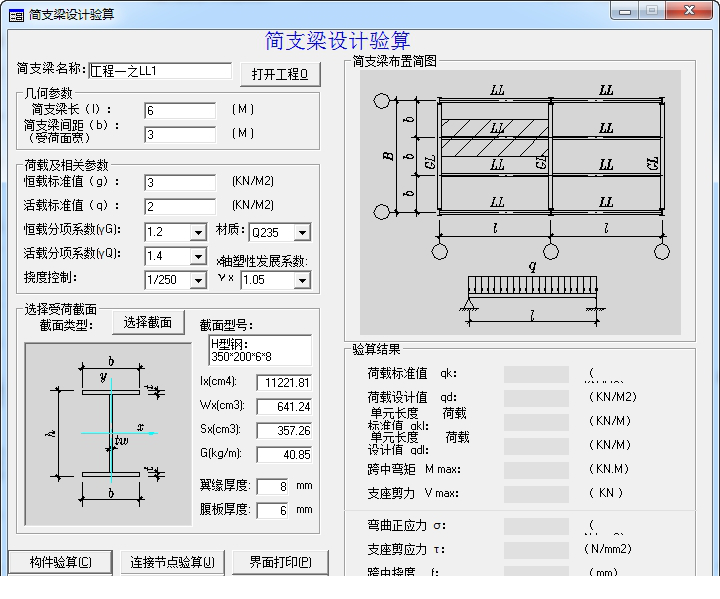Click the 截面型号 H型钢 text box

pos(260,350)
